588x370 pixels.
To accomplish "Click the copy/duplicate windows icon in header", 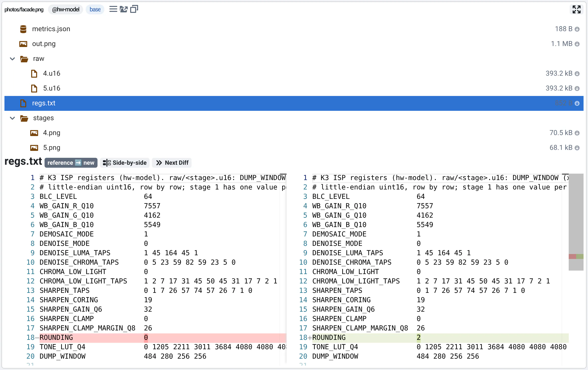I will click(134, 9).
